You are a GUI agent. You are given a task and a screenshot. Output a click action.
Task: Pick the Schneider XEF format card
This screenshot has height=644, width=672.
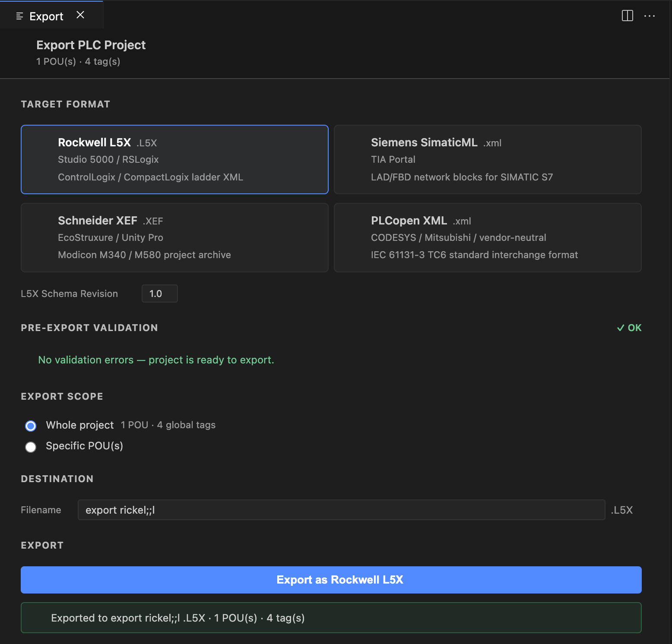[174, 237]
